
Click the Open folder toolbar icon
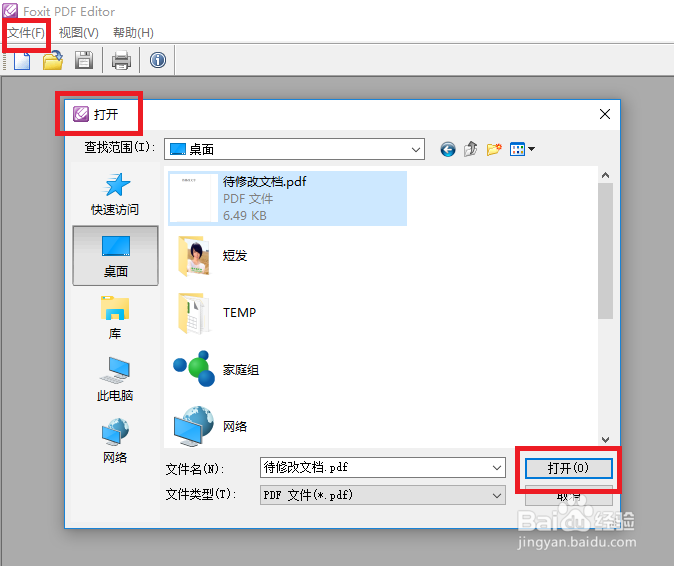coord(53,60)
